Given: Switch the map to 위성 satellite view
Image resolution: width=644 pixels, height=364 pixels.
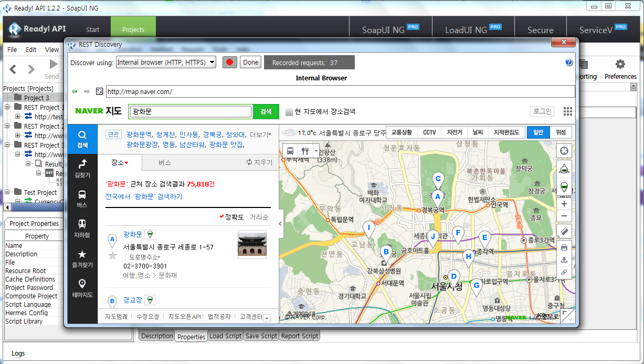Looking at the screenshot, I should (x=561, y=132).
